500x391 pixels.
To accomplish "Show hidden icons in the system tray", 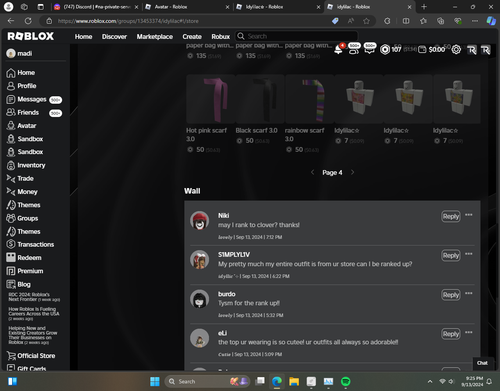I will (430, 381).
